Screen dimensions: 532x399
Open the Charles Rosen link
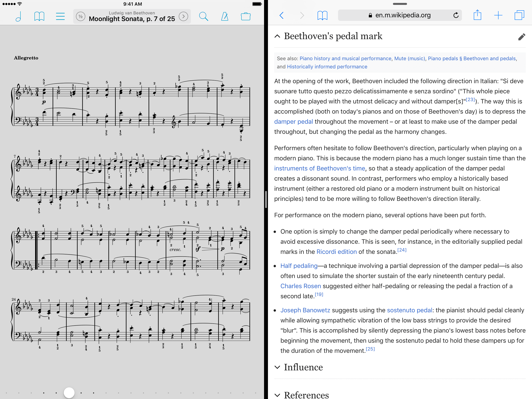click(301, 286)
